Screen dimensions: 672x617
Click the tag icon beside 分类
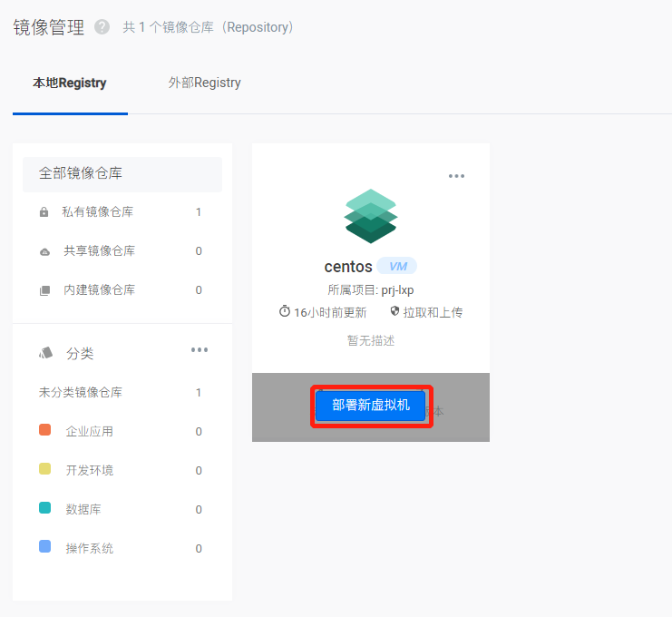(x=45, y=353)
